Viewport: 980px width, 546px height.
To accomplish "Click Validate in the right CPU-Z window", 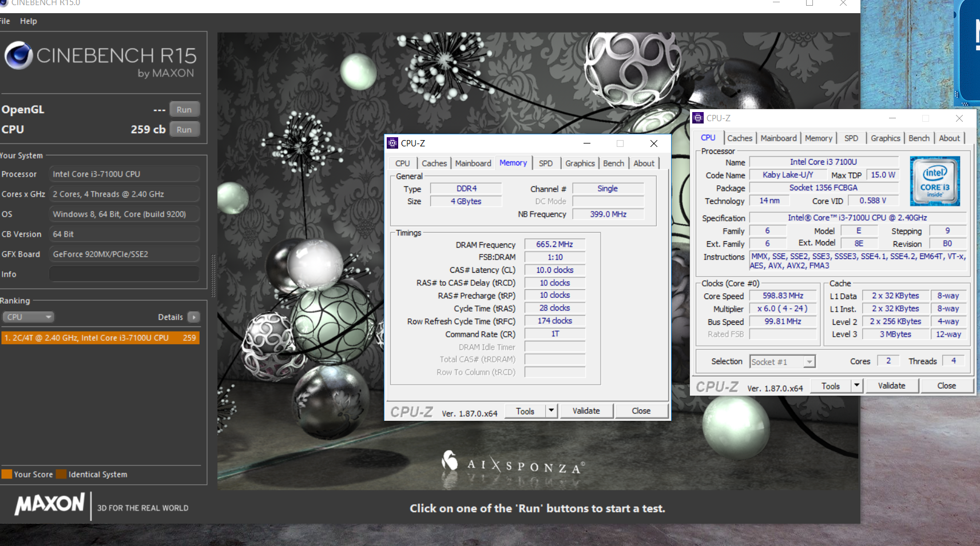I will (892, 386).
